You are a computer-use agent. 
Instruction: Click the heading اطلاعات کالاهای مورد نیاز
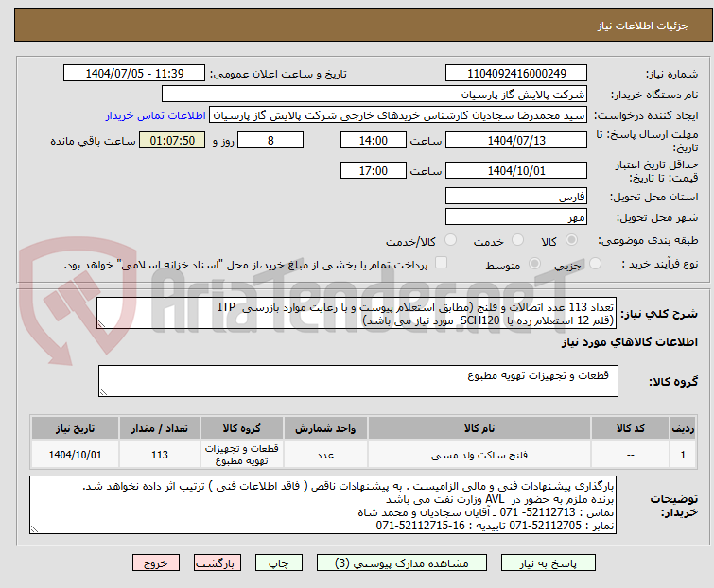tap(629, 342)
